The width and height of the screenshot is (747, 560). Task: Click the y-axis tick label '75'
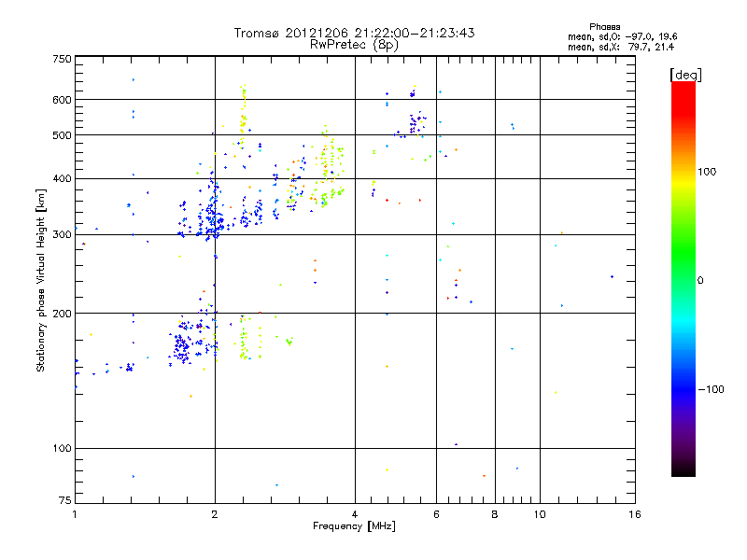click(x=64, y=500)
